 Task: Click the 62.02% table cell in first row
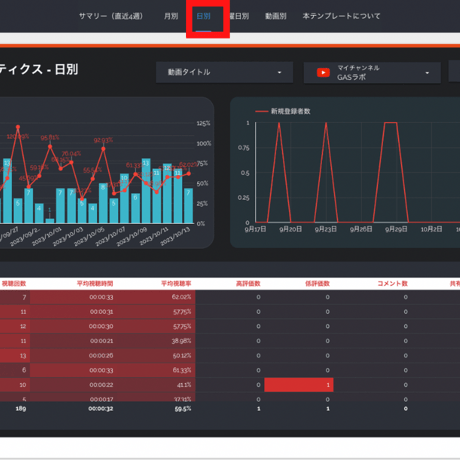click(x=182, y=297)
